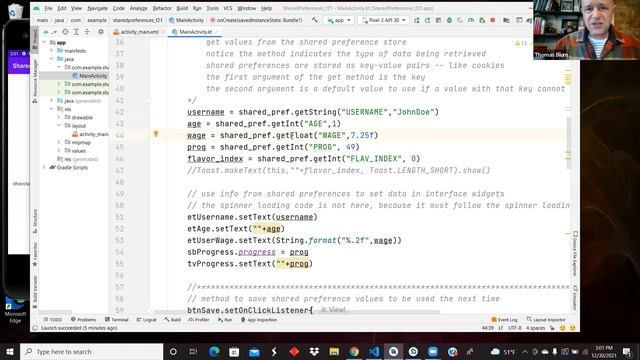Open the Problems tool window
640x360 pixels.
pyautogui.click(x=83, y=320)
